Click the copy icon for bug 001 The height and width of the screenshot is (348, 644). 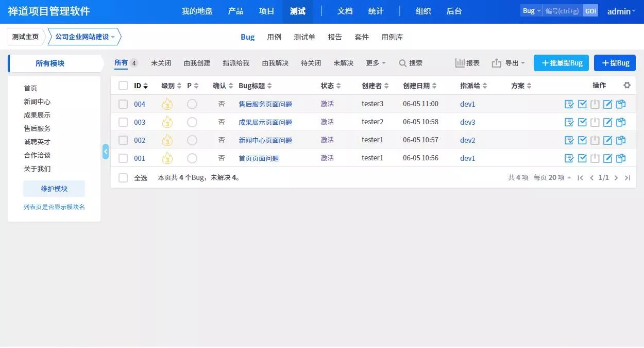621,158
